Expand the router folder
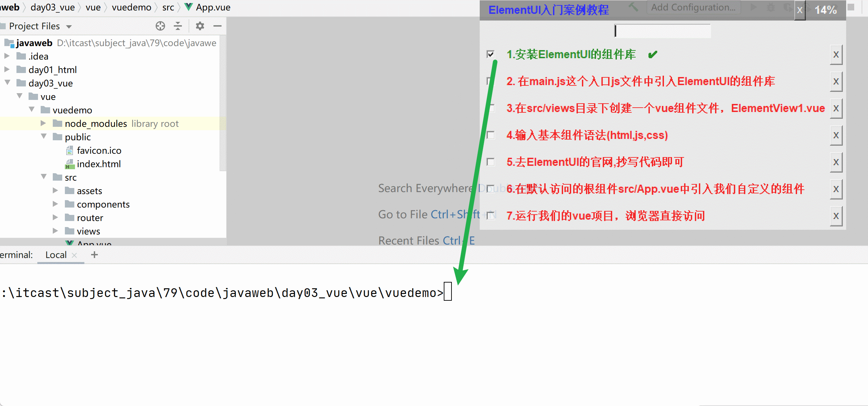 (55, 218)
